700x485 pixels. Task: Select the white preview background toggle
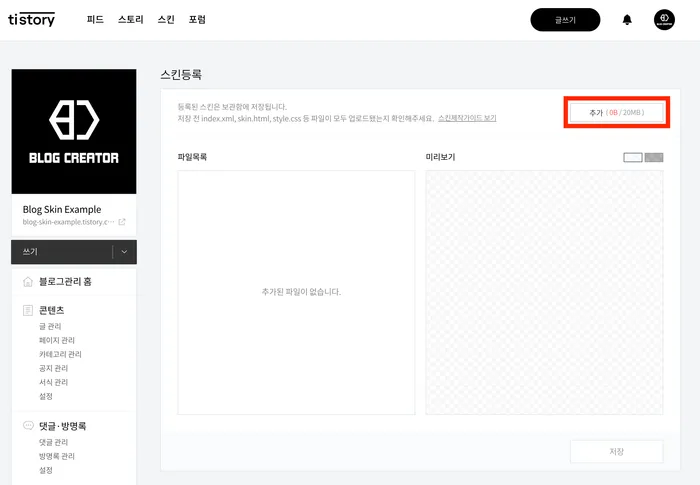point(633,157)
